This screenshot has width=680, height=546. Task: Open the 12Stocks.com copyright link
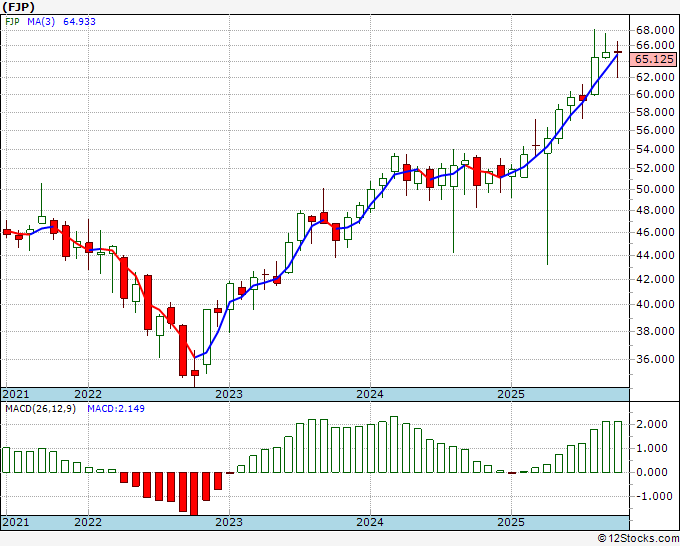click(638, 539)
